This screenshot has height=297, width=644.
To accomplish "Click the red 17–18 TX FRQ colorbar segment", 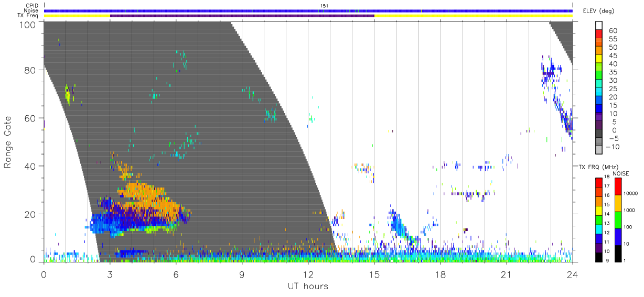I will click(599, 183).
